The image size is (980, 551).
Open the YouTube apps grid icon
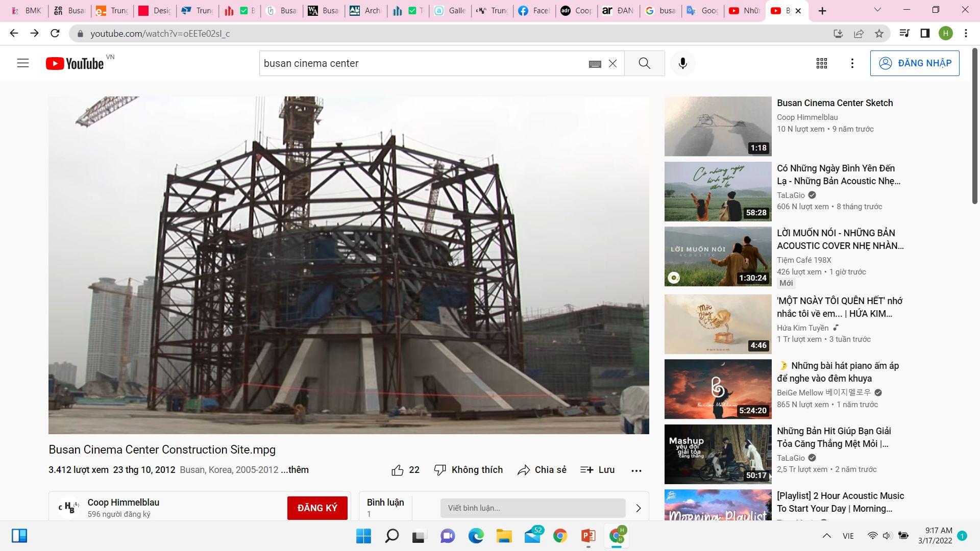(821, 63)
